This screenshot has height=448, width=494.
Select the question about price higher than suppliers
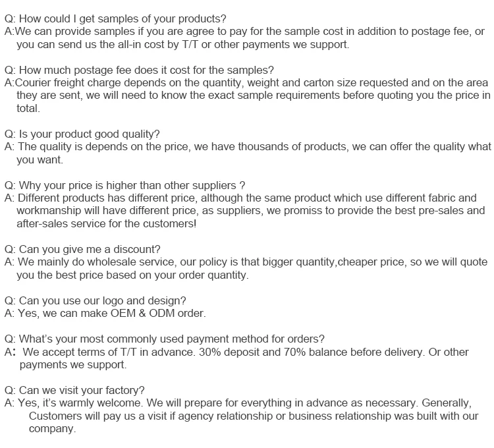(125, 185)
